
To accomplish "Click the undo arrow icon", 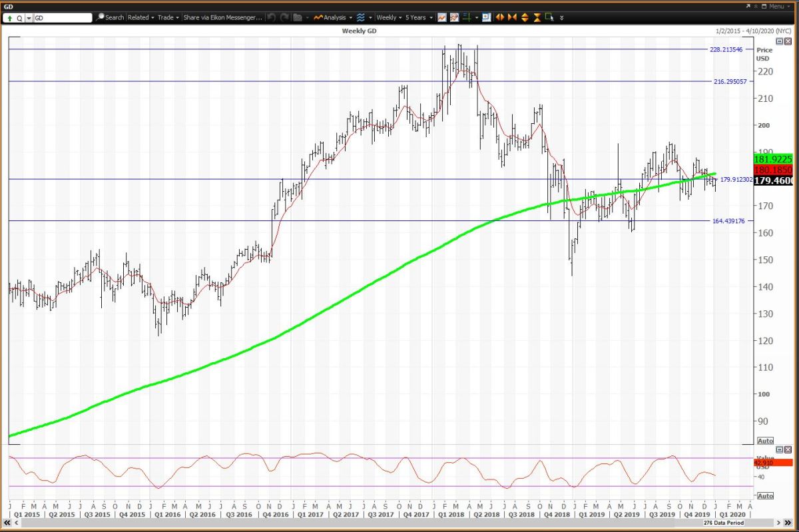I will coord(271,17).
